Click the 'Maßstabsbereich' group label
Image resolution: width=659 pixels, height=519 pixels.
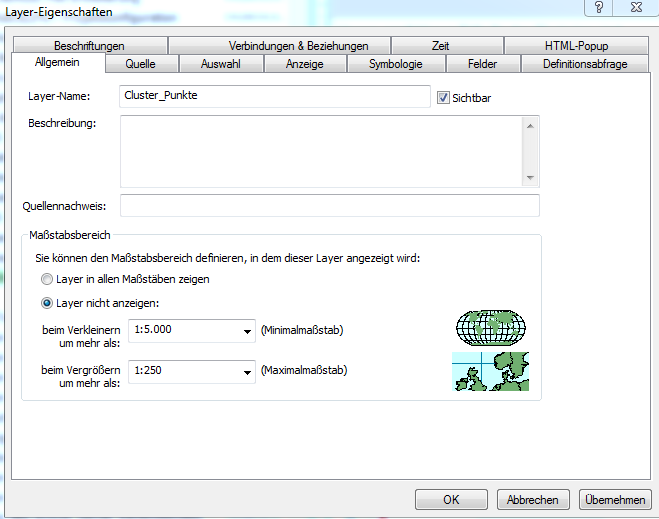tap(70, 235)
